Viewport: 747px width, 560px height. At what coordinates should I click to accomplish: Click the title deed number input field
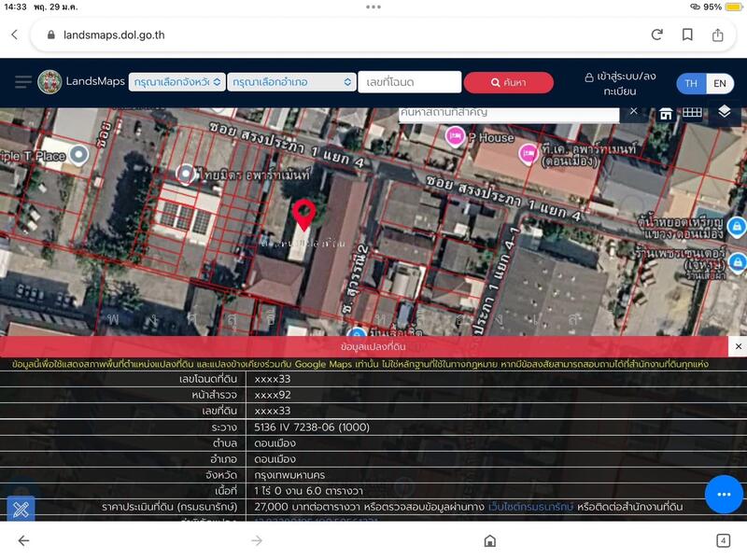tap(409, 82)
